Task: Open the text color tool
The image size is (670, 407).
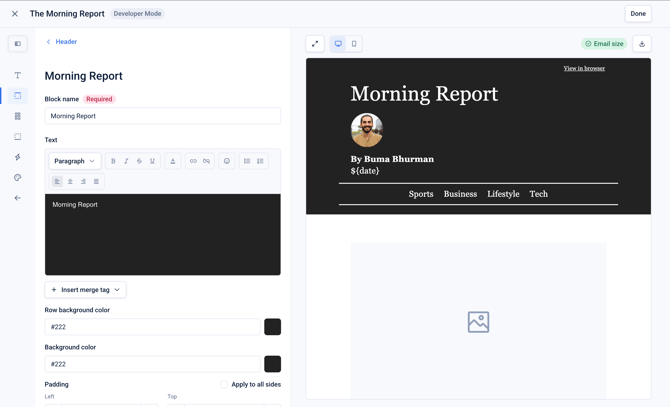Action: pos(173,161)
